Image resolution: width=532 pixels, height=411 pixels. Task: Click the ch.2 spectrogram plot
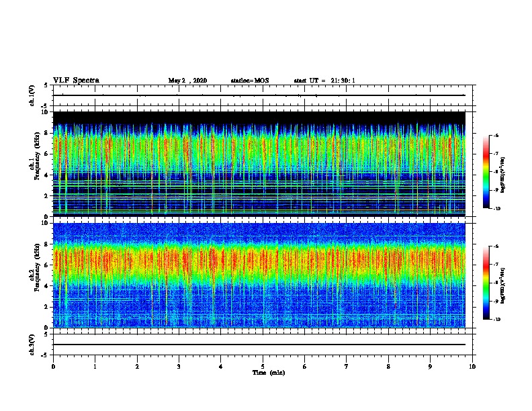point(259,275)
